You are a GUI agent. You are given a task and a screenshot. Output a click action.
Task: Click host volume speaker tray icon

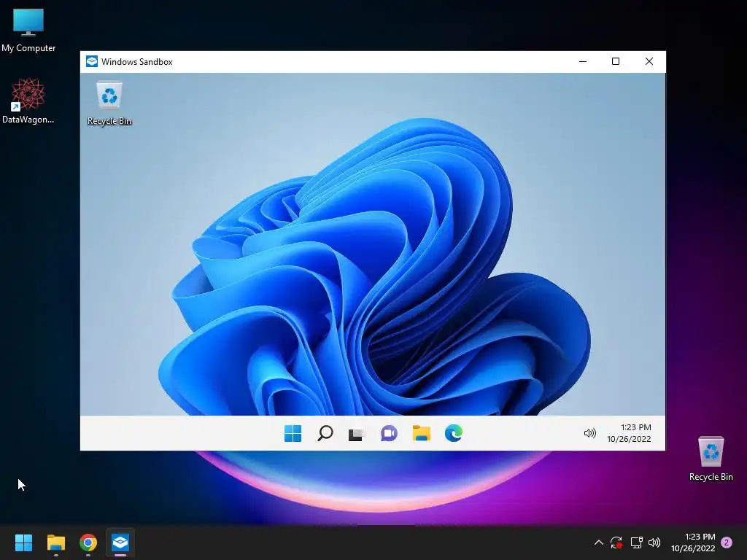pos(654,542)
